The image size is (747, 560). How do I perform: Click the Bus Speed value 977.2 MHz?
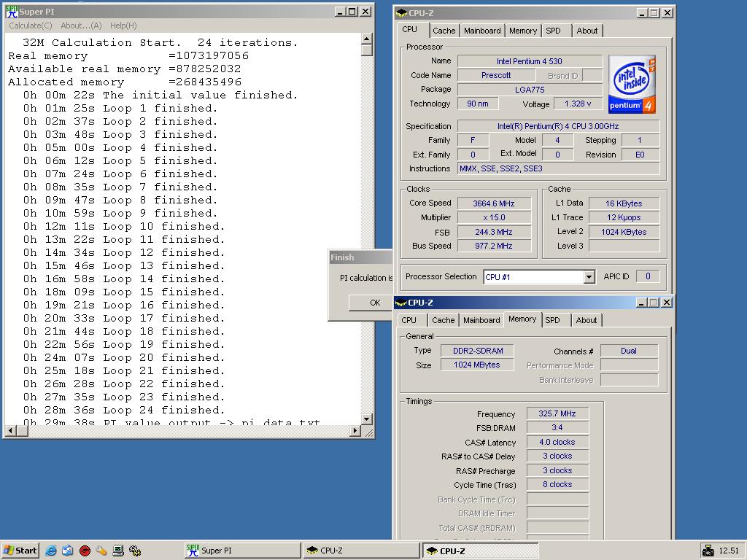[494, 246]
